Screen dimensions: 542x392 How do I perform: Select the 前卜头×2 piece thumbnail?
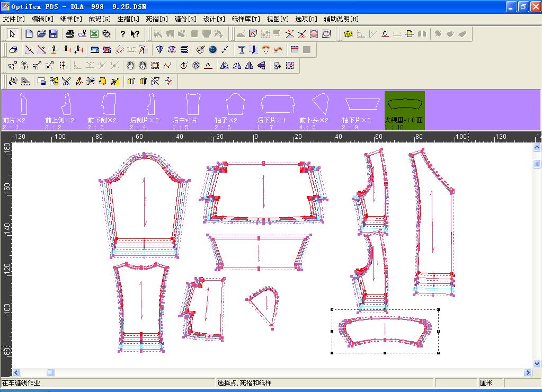tap(320, 111)
